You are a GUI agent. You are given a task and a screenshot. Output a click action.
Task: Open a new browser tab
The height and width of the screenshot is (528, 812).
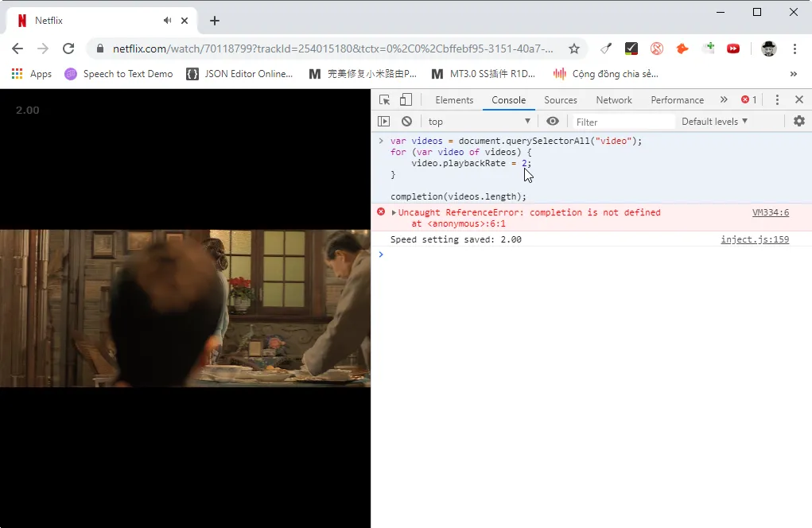tap(215, 21)
